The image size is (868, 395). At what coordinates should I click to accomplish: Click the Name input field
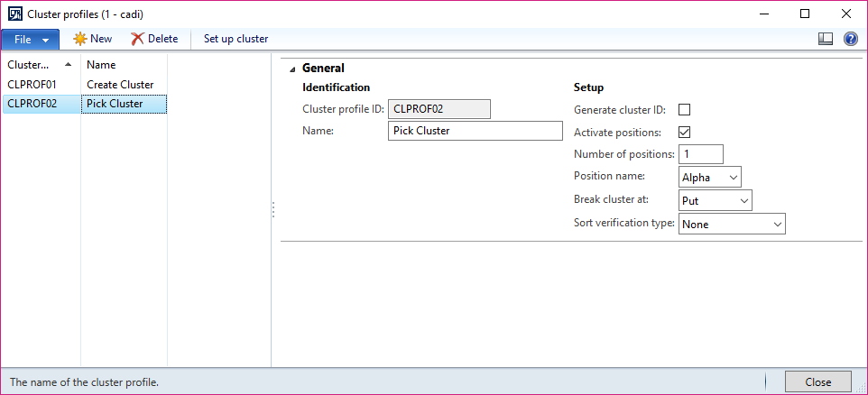476,131
